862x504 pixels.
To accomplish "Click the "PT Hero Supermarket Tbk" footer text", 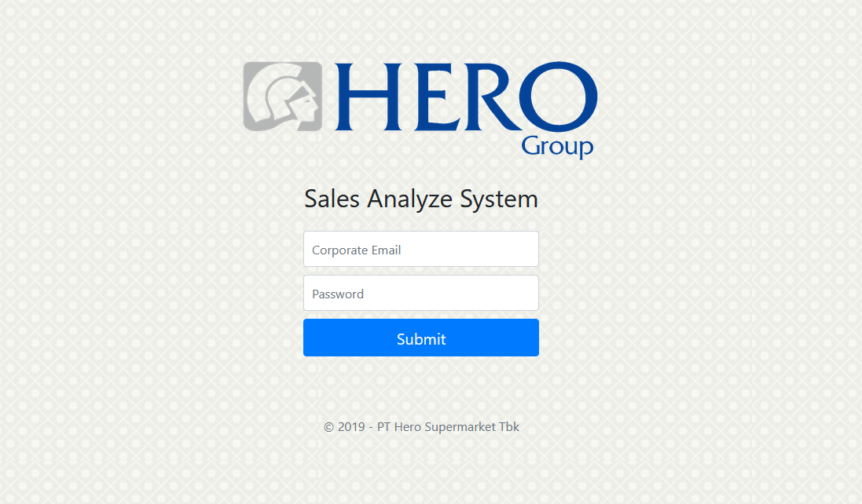I will 448,427.
